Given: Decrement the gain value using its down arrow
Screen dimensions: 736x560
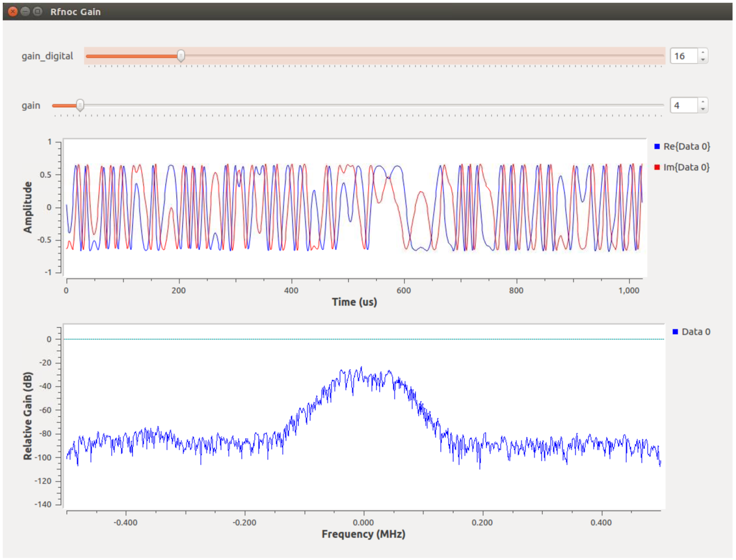Looking at the screenshot, I should (704, 109).
